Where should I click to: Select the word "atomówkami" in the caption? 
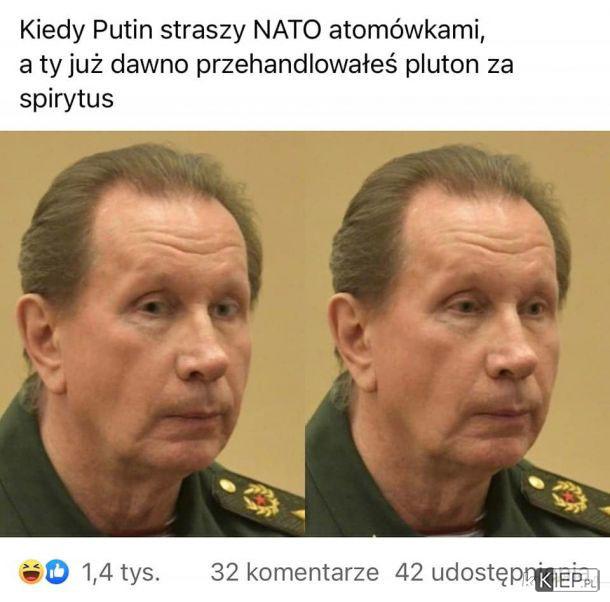click(407, 30)
